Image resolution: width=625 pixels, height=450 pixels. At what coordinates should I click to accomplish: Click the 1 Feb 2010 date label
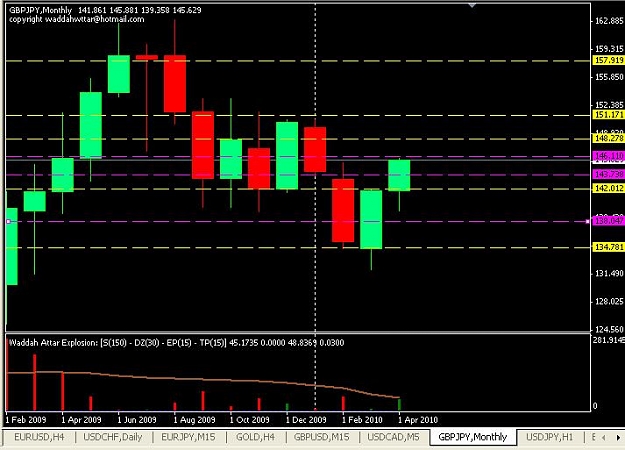coord(362,420)
